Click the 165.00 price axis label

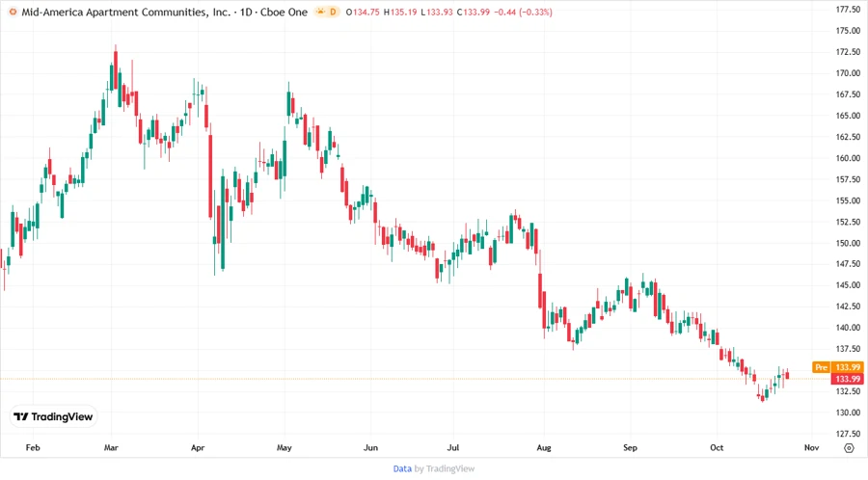(848, 116)
